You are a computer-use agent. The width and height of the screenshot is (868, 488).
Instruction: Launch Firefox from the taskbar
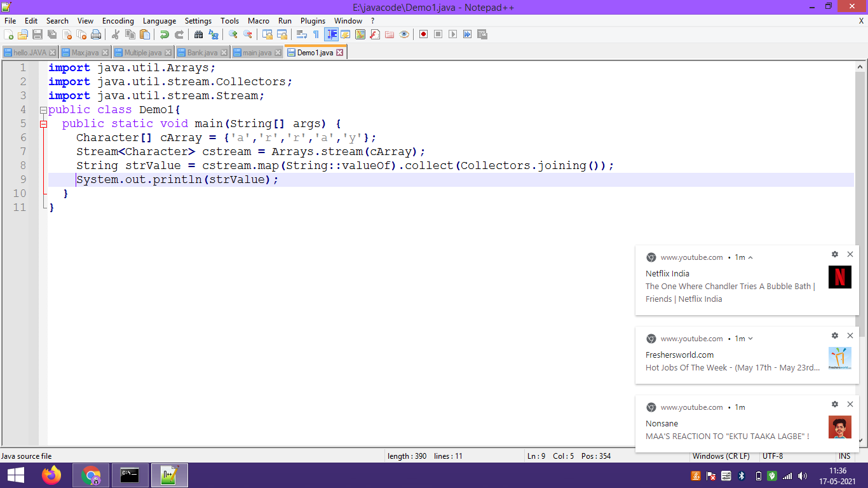point(51,475)
